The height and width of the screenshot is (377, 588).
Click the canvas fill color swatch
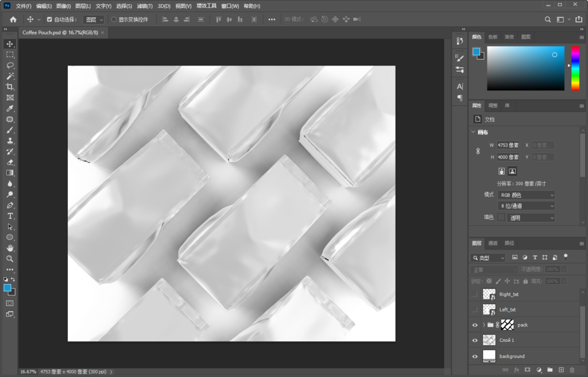click(501, 217)
